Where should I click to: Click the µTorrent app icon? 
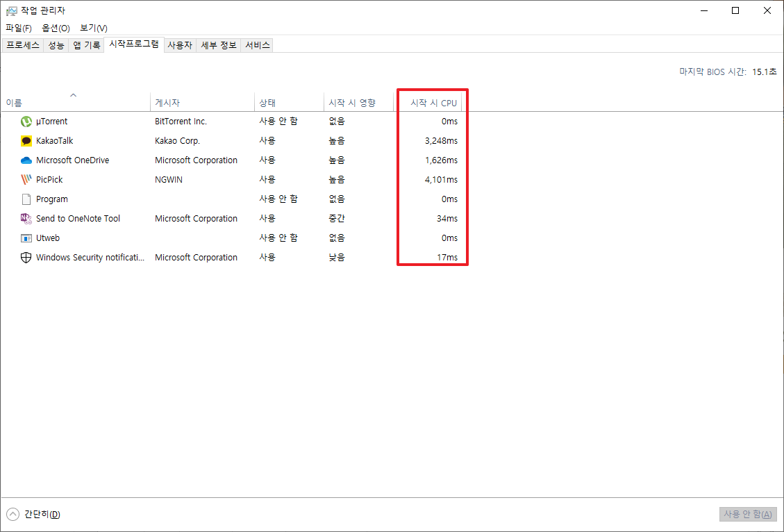pos(26,122)
